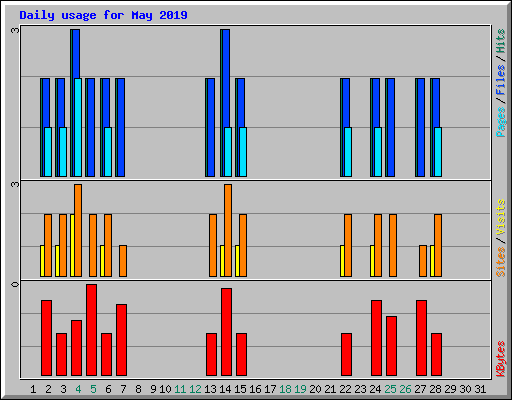Click the orange Sites bar for day 7
The width and height of the screenshot is (512, 400).
[x=123, y=261]
